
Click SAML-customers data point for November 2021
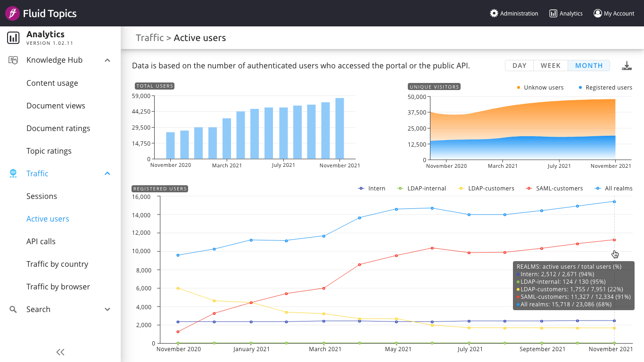614,239
